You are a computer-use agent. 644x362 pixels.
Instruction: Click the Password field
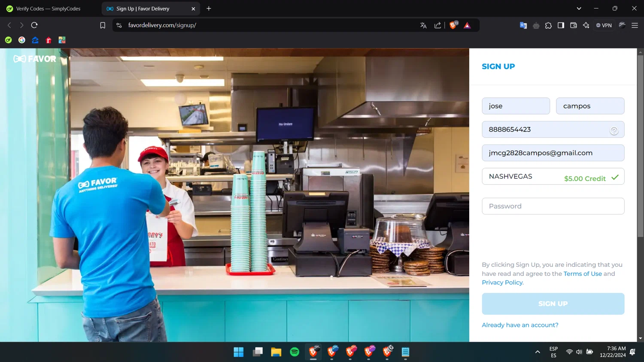pyautogui.click(x=553, y=206)
